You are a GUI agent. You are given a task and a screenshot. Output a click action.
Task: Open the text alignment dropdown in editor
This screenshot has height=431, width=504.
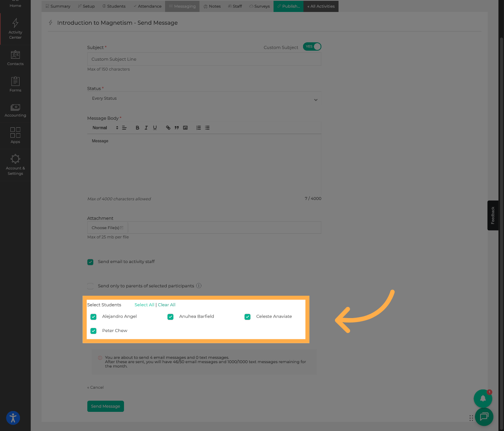(x=124, y=127)
